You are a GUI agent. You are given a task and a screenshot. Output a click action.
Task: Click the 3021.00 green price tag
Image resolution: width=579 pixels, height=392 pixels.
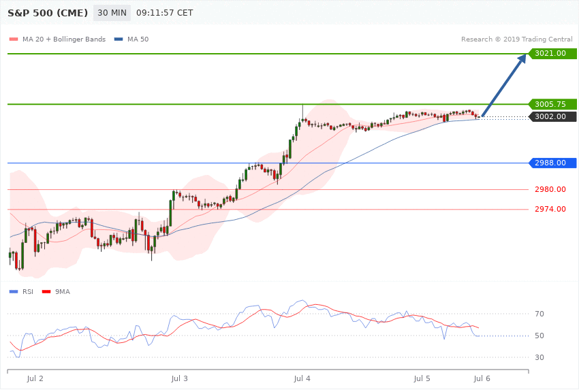(x=552, y=54)
